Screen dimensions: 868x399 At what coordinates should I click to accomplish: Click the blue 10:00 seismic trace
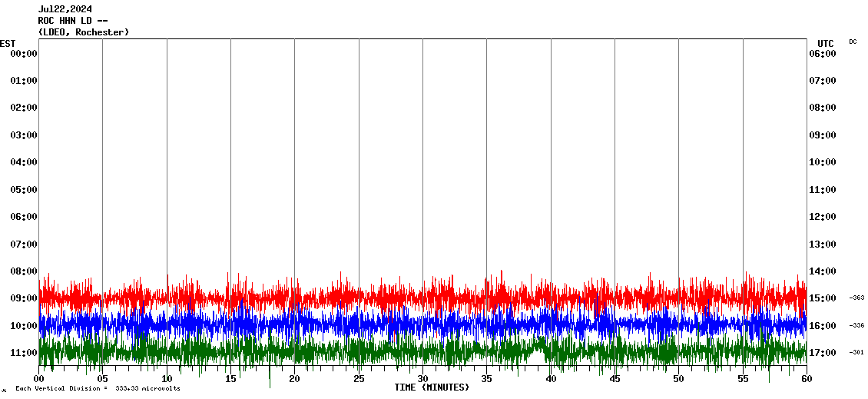(422, 324)
